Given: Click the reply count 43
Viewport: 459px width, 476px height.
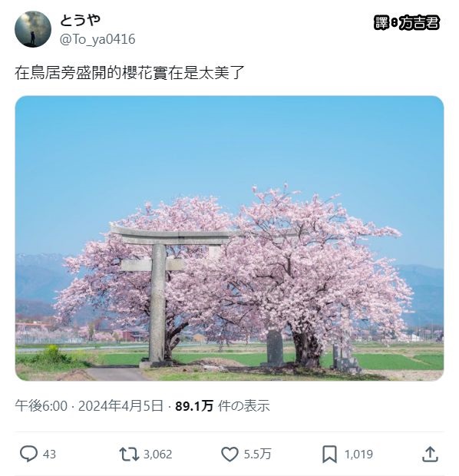Looking at the screenshot, I should pos(49,455).
